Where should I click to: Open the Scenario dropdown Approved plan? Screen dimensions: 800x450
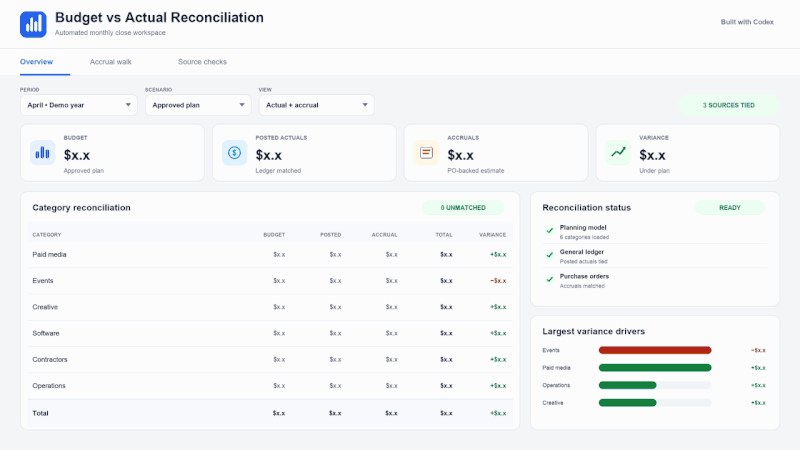(198, 105)
